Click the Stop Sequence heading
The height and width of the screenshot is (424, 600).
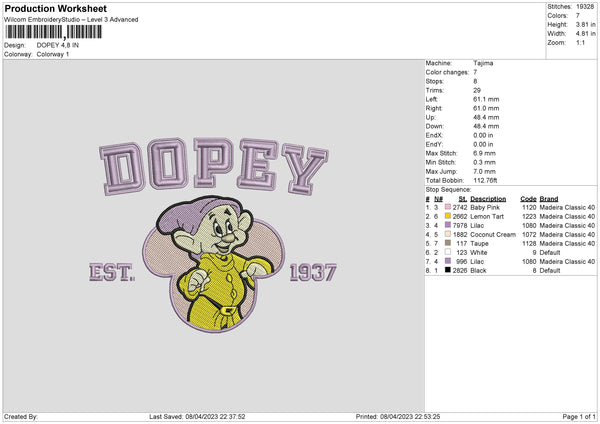click(x=448, y=190)
